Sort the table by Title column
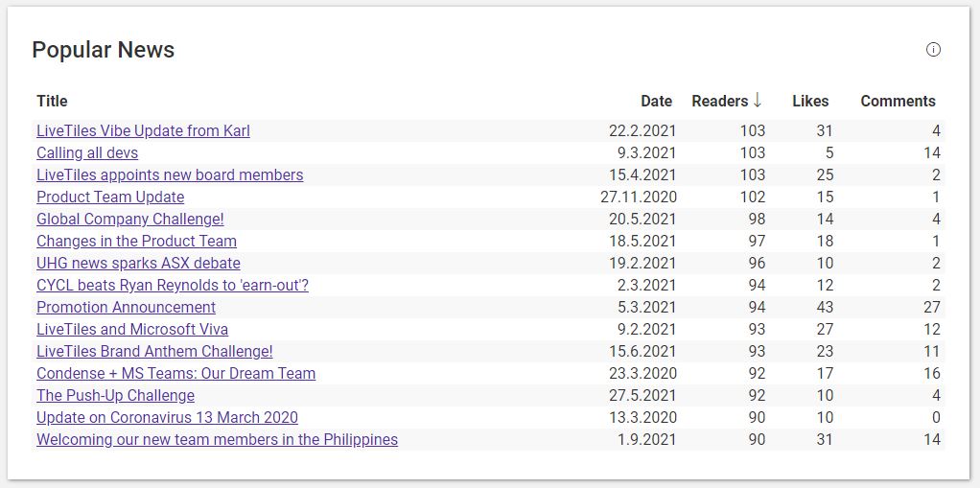This screenshot has height=488, width=980. coord(52,102)
